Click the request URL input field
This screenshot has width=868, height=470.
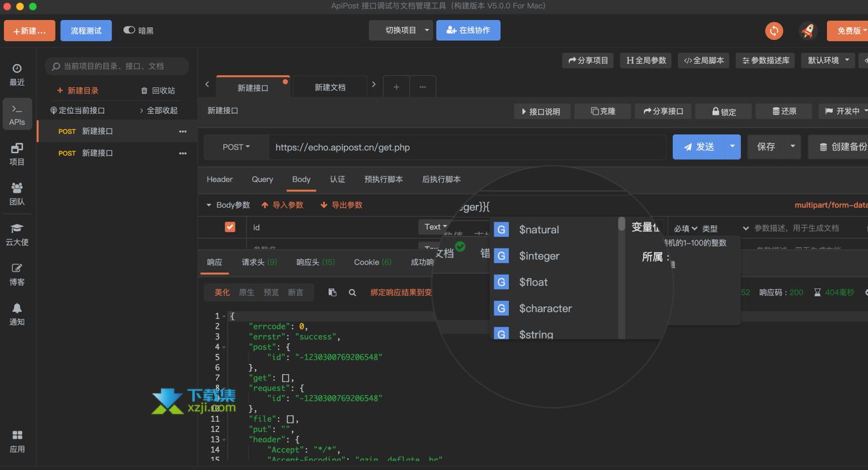467,147
